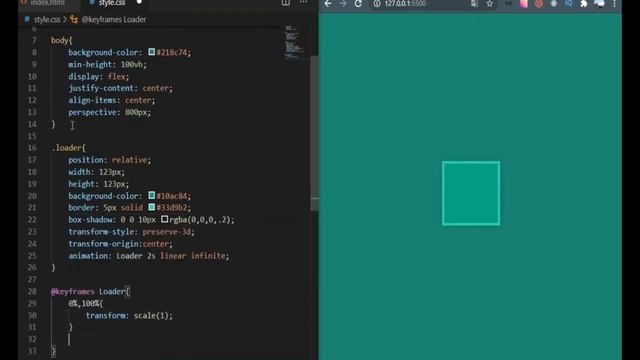Click the browser profile avatar
This screenshot has height=360, width=640.
click(x=599, y=4)
